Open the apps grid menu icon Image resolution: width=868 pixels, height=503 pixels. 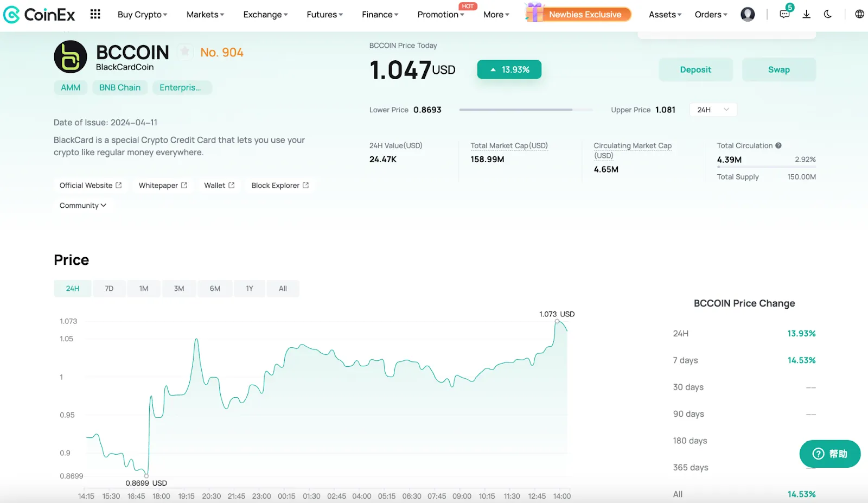[95, 14]
